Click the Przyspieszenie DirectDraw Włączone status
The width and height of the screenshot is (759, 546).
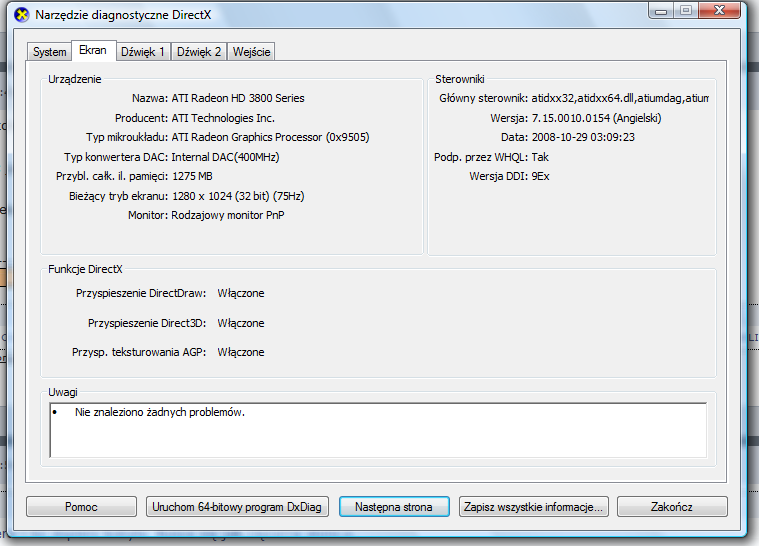pyautogui.click(x=241, y=293)
